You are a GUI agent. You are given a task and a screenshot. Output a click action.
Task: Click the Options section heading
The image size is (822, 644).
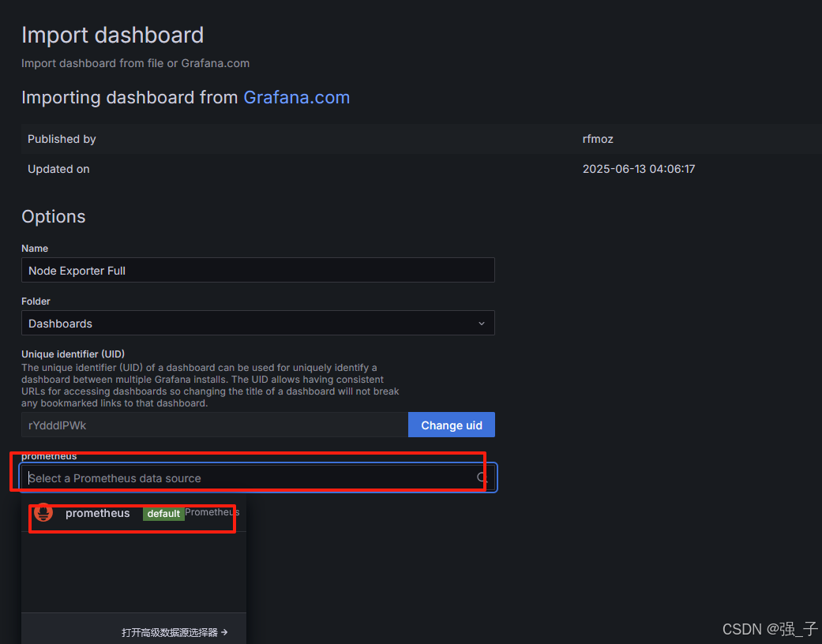pos(54,216)
